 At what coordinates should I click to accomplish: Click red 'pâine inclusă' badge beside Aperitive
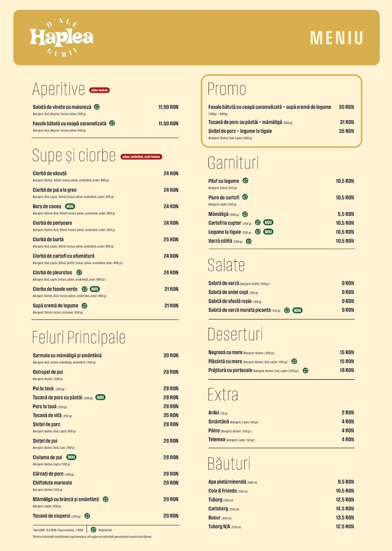point(100,90)
